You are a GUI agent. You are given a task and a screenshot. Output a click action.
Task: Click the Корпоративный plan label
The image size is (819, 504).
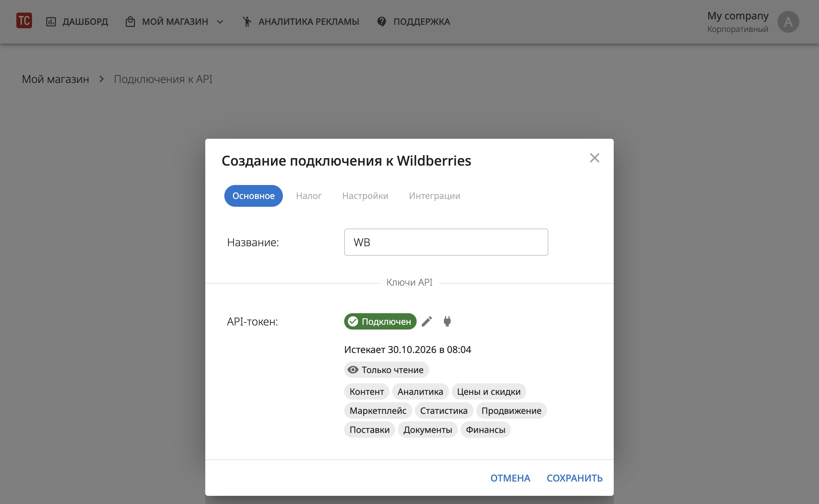coord(738,29)
